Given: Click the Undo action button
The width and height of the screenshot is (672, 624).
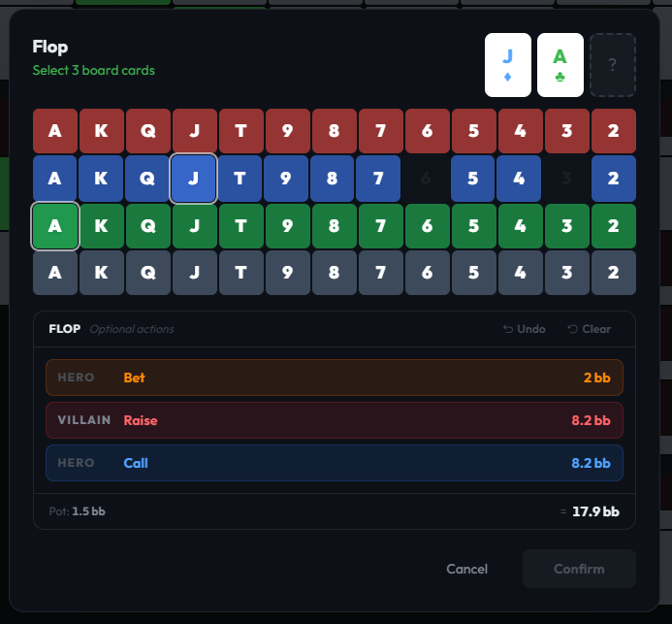Looking at the screenshot, I should 525,329.
